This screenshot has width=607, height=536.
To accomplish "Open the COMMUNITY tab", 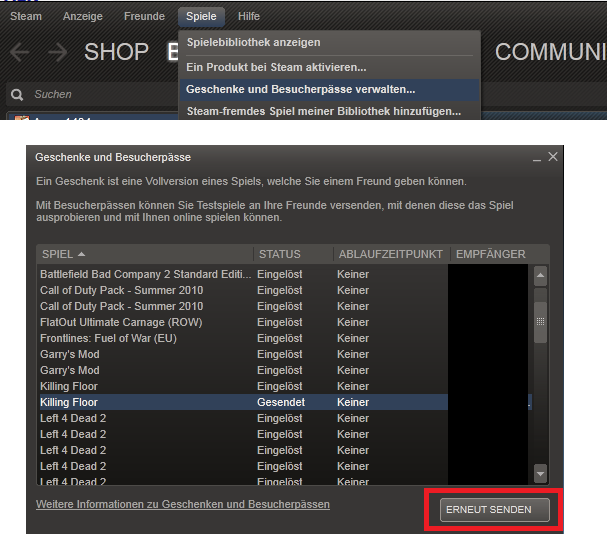I will tap(550, 52).
